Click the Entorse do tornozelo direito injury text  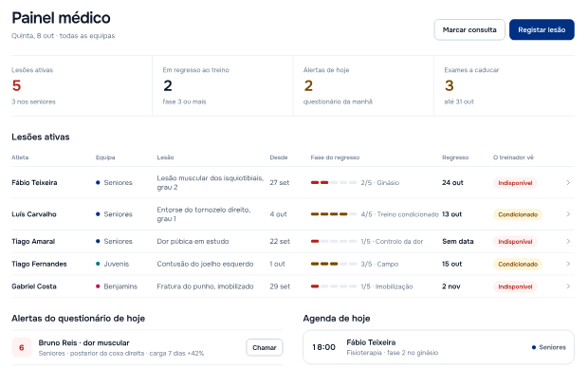(x=204, y=214)
